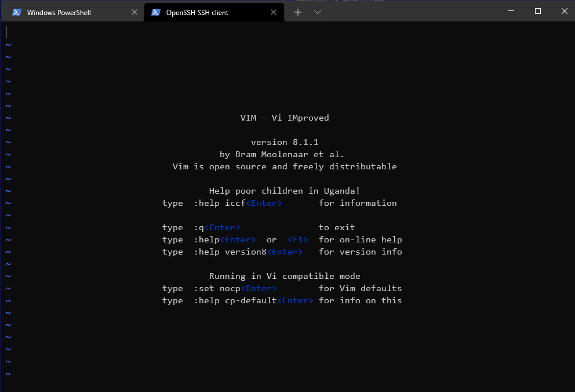Viewport: 575px width, 392px height.
Task: Click the ':help cp-default' command text
Action: (235, 300)
